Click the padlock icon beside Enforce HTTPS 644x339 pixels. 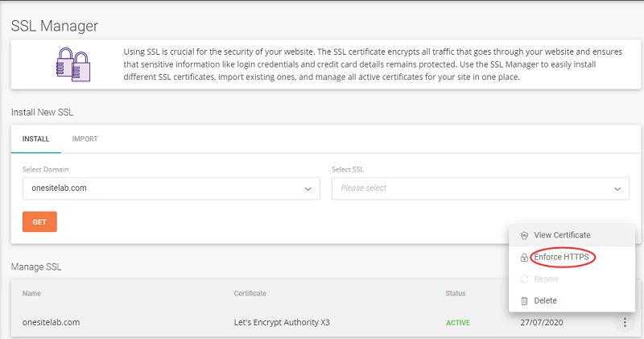tap(524, 258)
